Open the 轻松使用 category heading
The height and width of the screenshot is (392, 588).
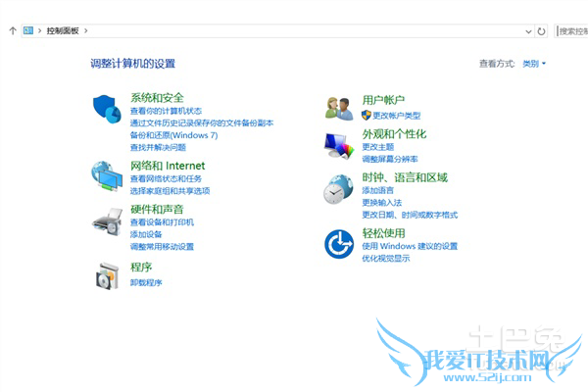click(383, 233)
